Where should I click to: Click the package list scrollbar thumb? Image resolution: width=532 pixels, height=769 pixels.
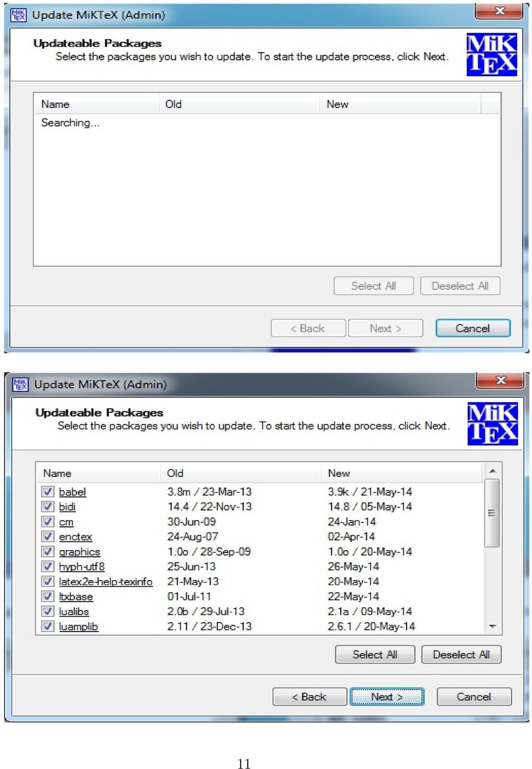492,513
